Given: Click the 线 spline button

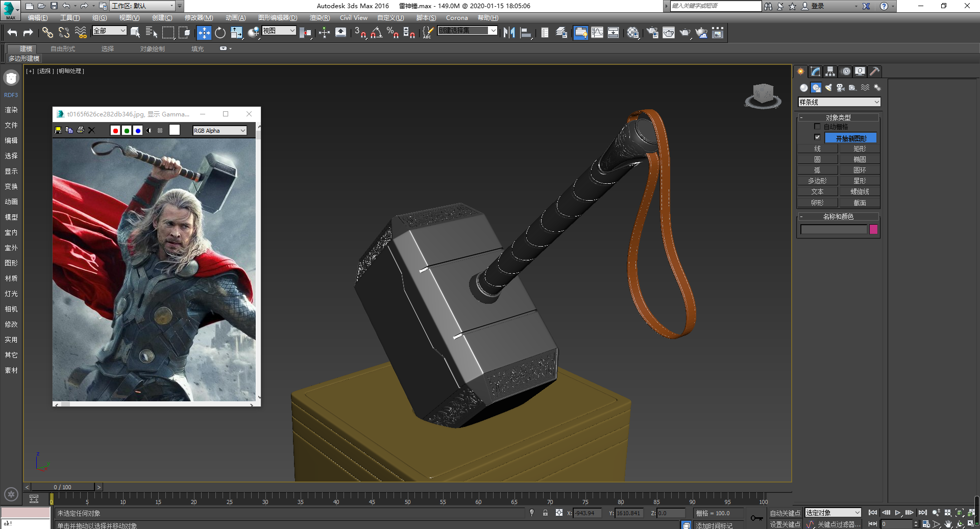Looking at the screenshot, I should 817,149.
